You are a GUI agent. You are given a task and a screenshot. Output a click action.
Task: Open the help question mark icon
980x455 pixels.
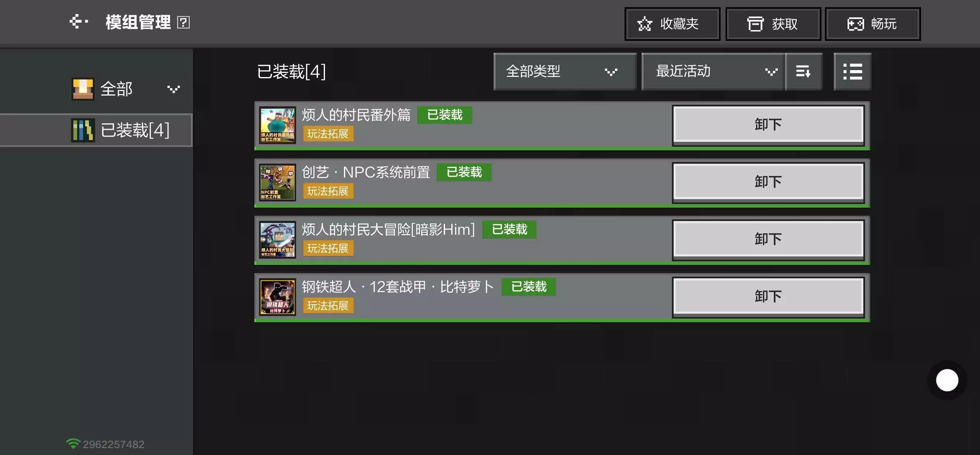[183, 22]
